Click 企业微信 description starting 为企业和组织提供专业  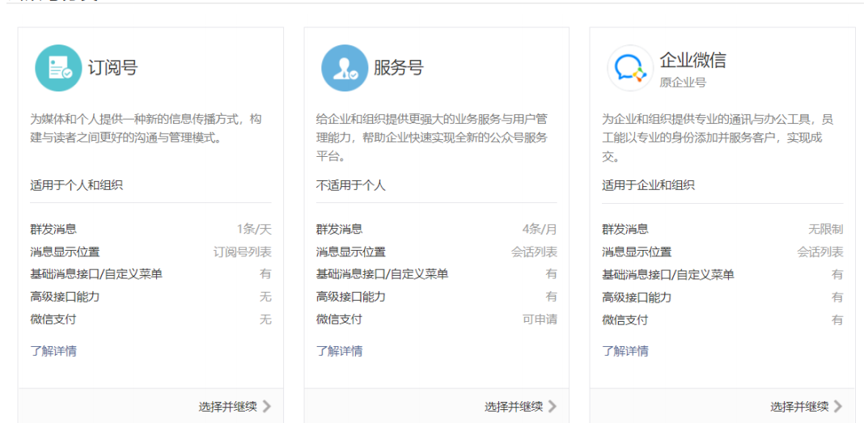click(x=718, y=137)
